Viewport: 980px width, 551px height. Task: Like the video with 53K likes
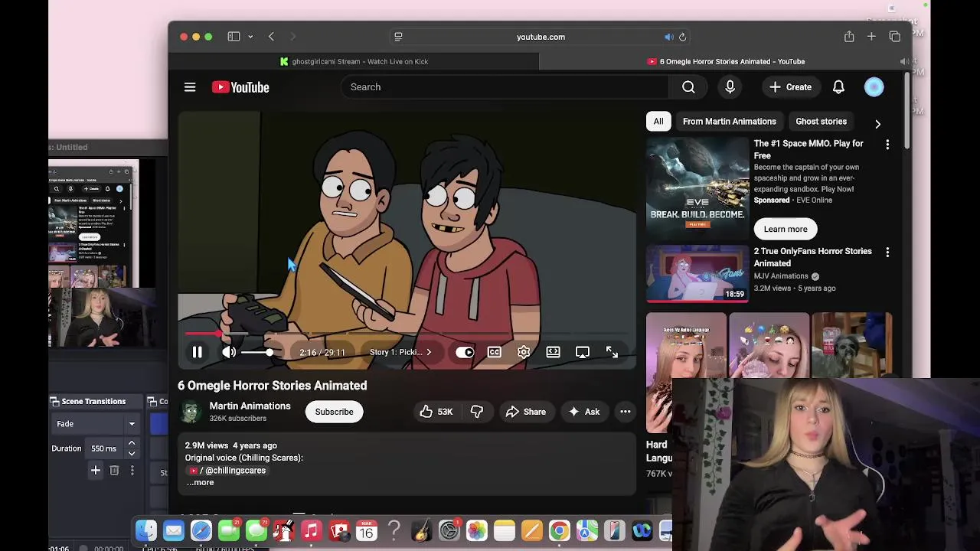click(436, 412)
